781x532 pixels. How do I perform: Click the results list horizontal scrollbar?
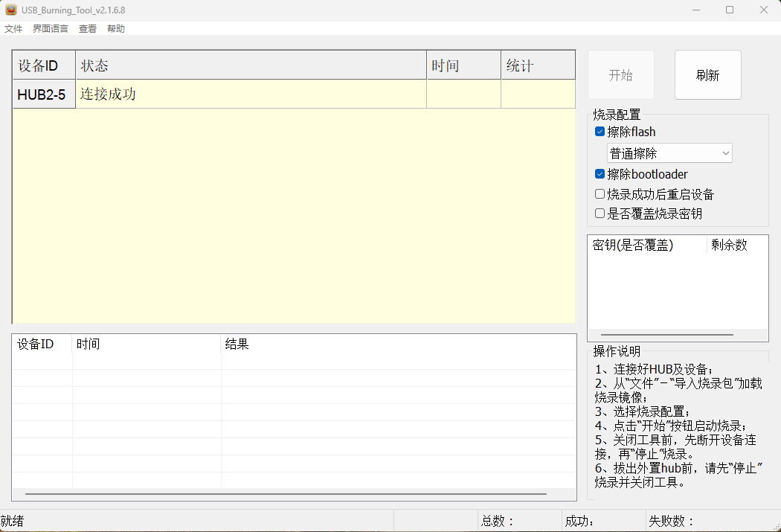coord(286,493)
